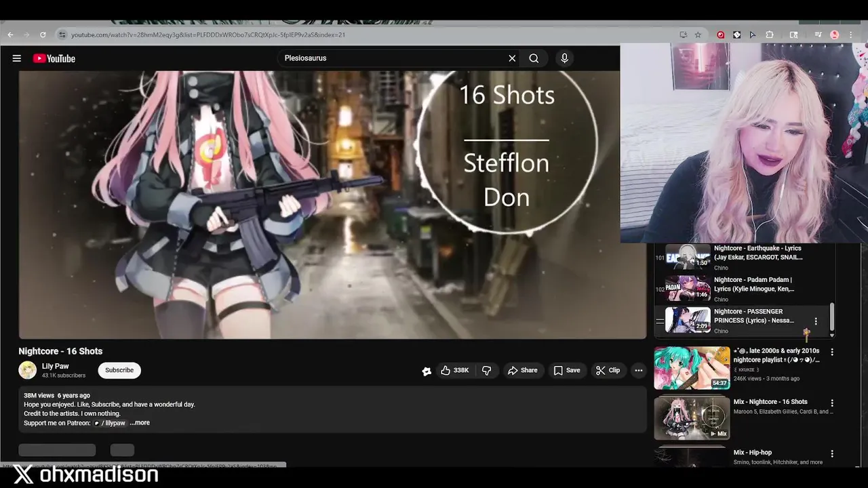Viewport: 868px width, 488px height.
Task: Click the 38M views 6 years ago text
Action: coord(57,395)
